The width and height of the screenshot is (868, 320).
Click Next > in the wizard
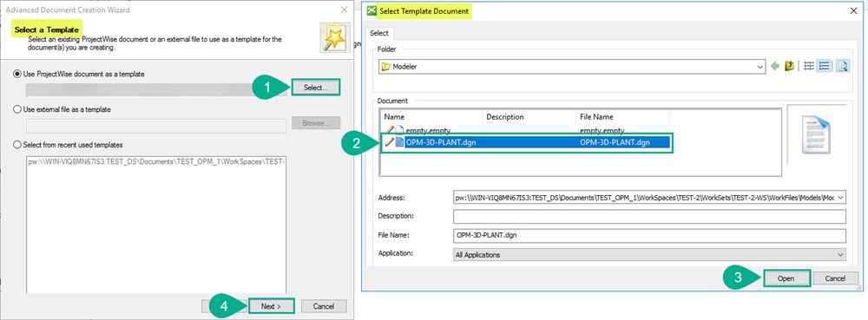pos(271,306)
